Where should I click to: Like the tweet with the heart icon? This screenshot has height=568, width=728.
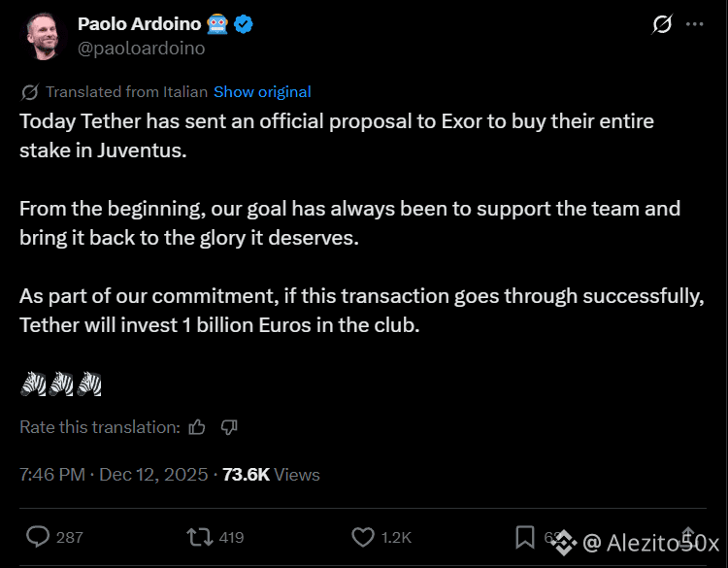pos(363,537)
